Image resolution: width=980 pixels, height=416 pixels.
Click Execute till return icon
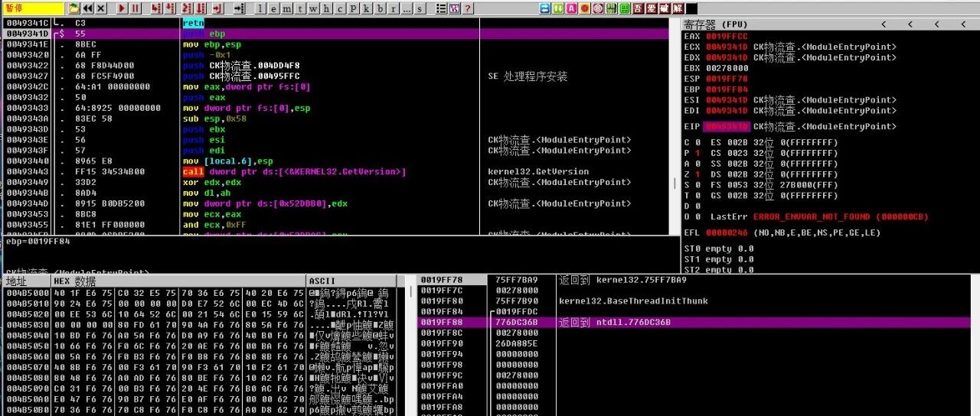(x=217, y=8)
